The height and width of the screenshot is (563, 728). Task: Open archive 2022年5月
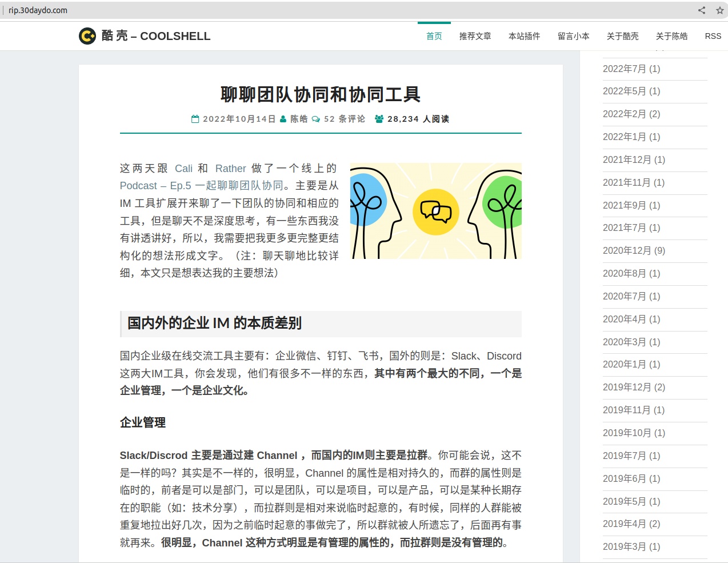[631, 91]
